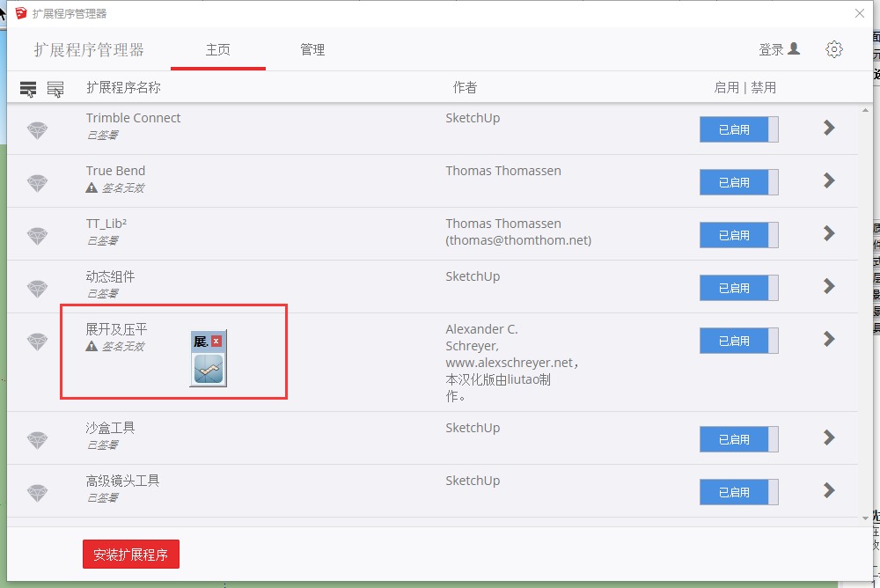The width and height of the screenshot is (880, 588).
Task: Click the gem icon beside Trimble Connect
Action: [x=37, y=130]
